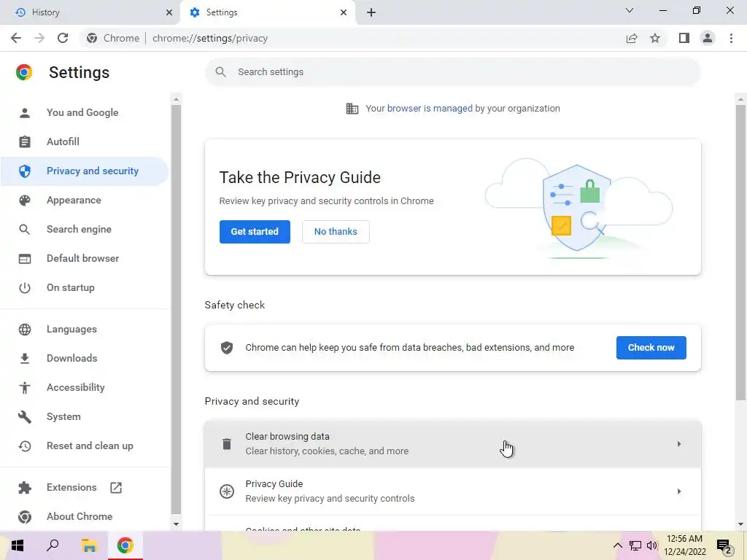Click the Chrome site info icon
This screenshot has height=560, width=747.
point(92,38)
